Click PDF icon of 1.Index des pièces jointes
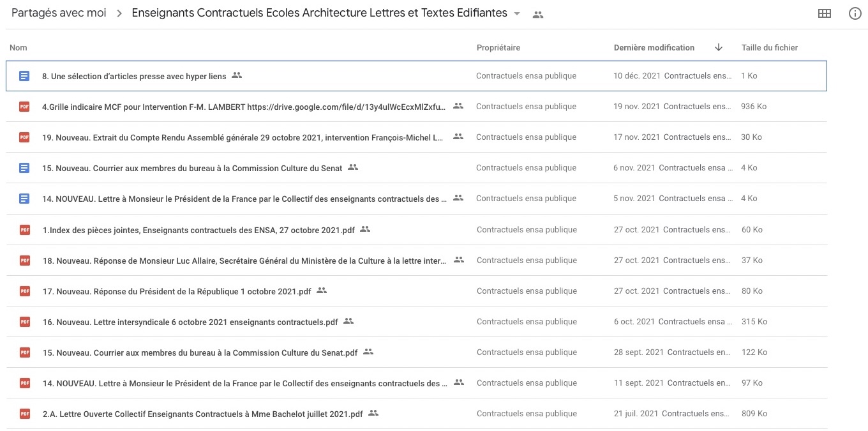The width and height of the screenshot is (868, 431). coord(24,230)
